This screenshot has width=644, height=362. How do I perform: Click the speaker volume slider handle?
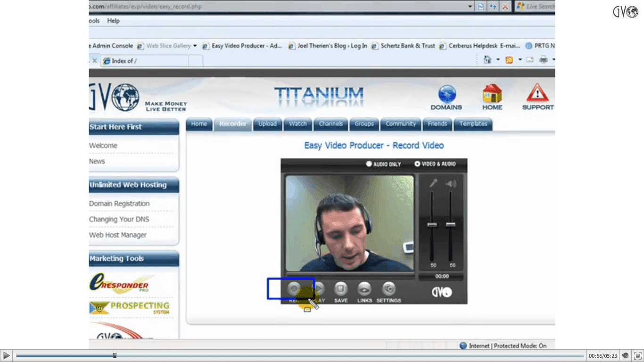click(x=451, y=225)
